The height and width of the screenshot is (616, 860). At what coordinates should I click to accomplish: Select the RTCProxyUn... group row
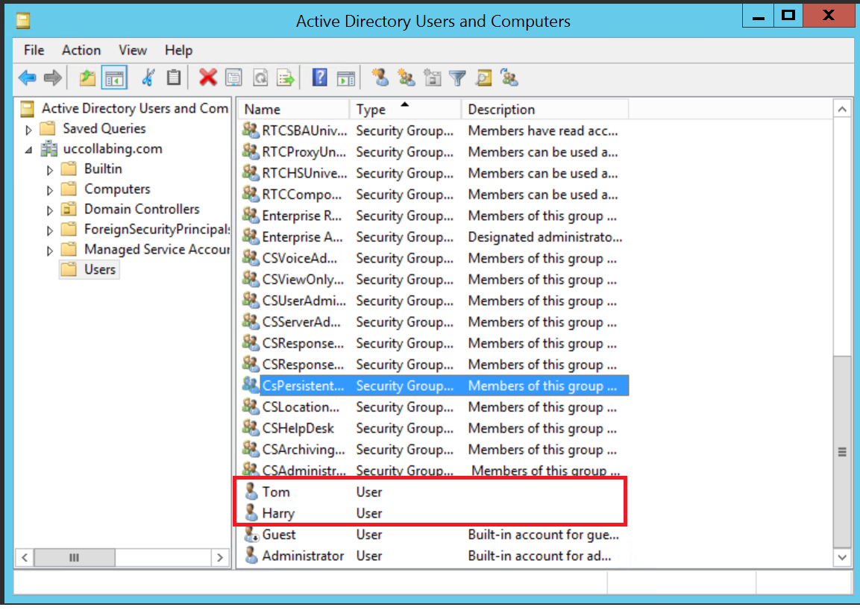pyautogui.click(x=435, y=152)
